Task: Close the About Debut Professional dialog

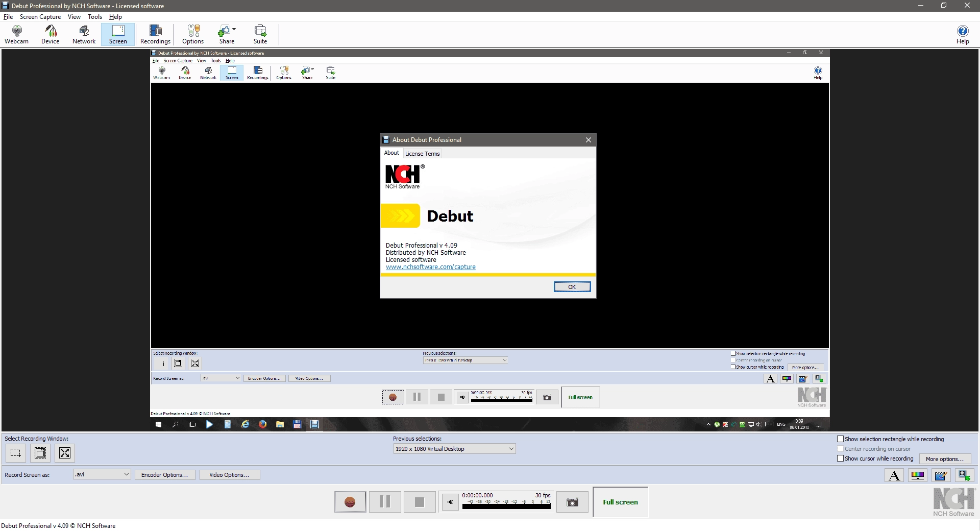Action: tap(589, 140)
